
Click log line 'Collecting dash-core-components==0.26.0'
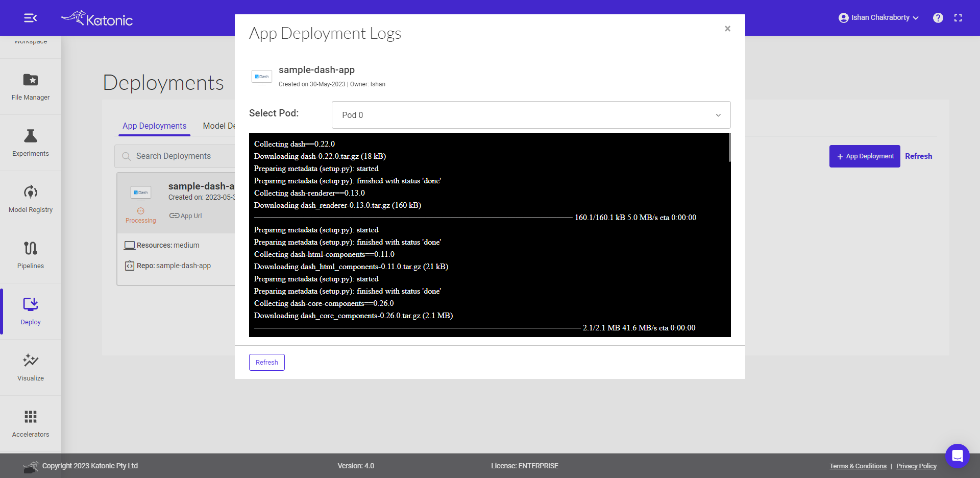click(x=324, y=303)
